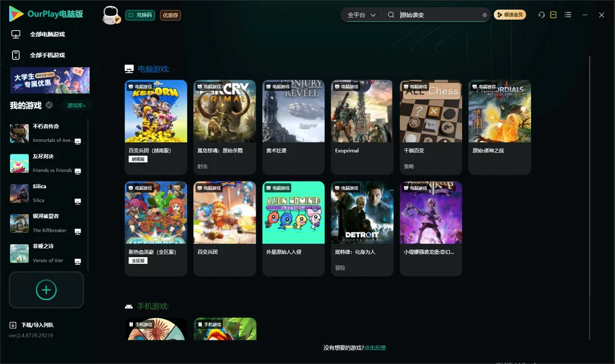Click the 下载/导入列队 download icon

tap(13, 325)
